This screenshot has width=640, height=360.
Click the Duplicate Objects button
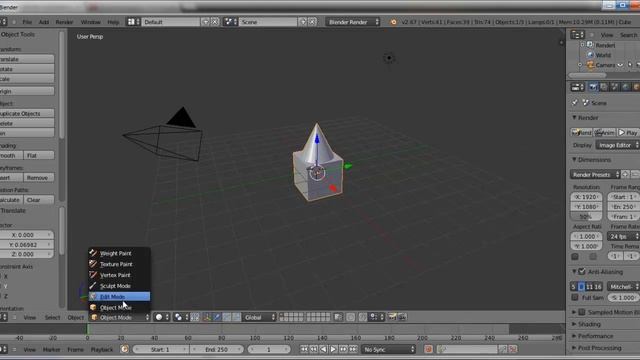(x=27, y=113)
